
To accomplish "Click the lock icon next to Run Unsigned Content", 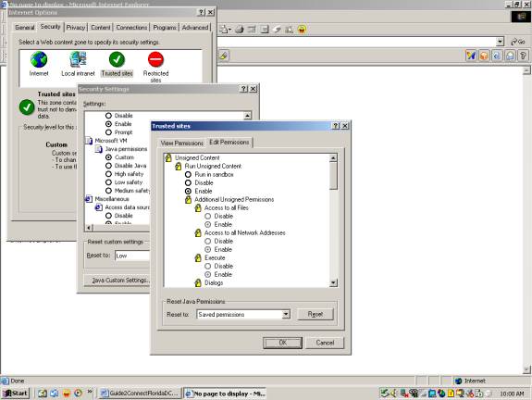I will (179, 166).
